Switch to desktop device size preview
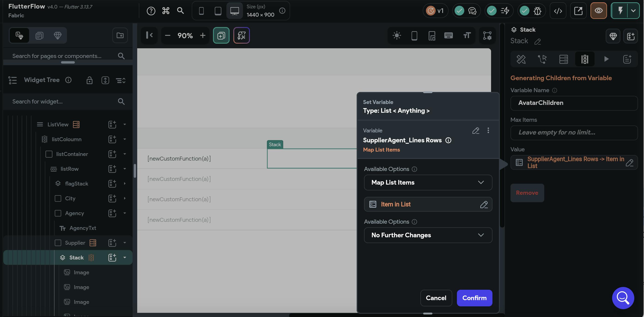 [234, 11]
